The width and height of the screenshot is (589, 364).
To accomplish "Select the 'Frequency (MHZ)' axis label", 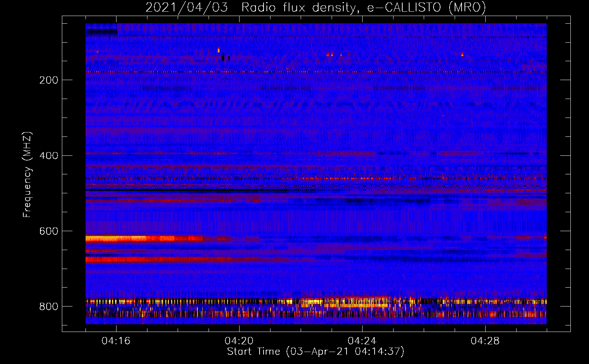I will click(x=27, y=174).
